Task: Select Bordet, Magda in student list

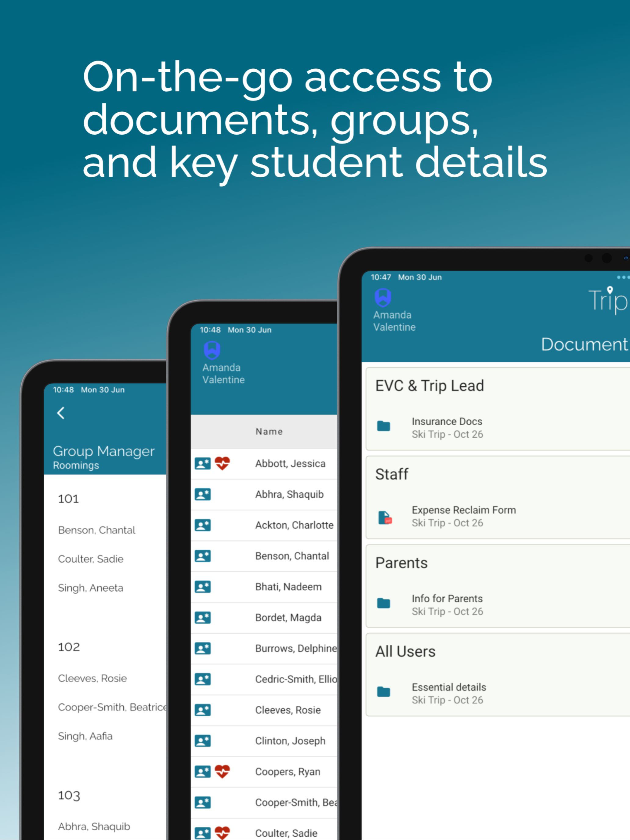Action: click(288, 618)
